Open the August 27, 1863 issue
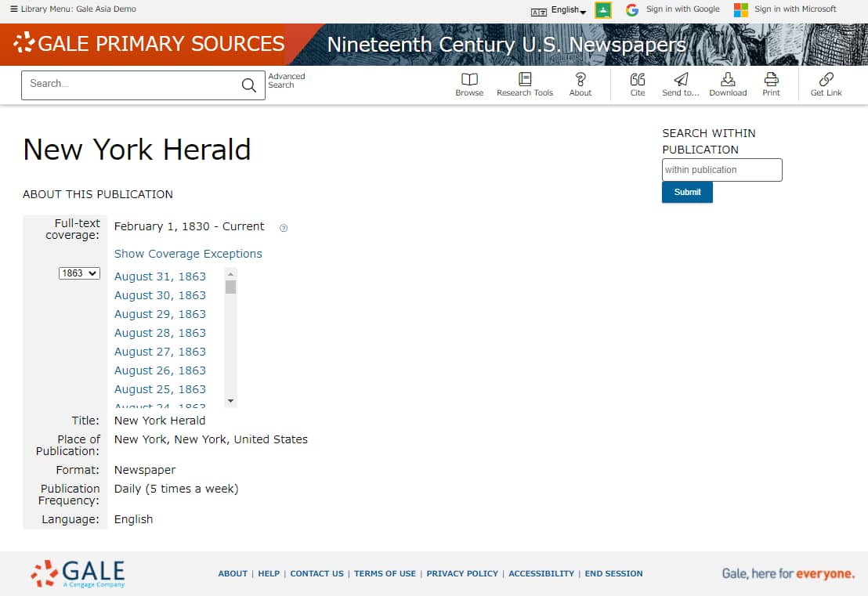Viewport: 868px width, 596px height. click(160, 352)
